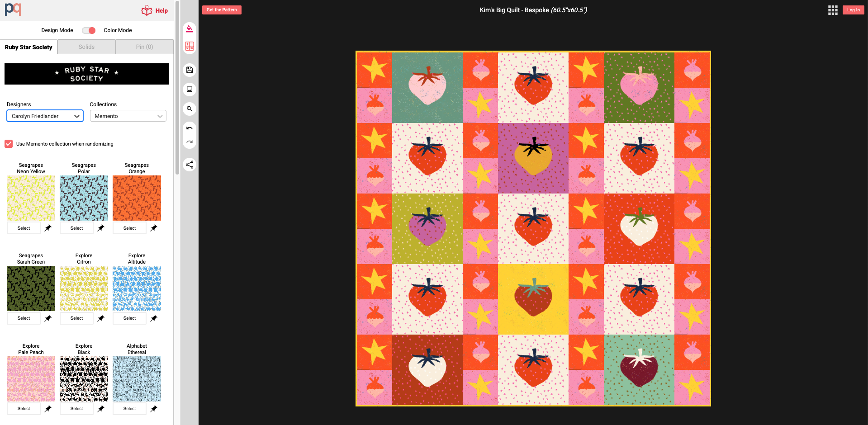Click the Explore Altitude Select button

(x=129, y=318)
